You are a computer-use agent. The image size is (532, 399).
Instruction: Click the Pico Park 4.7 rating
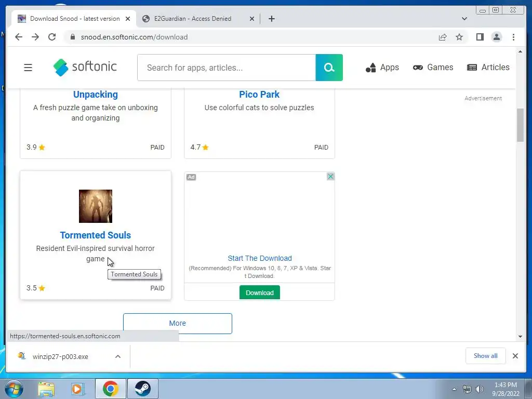199,147
